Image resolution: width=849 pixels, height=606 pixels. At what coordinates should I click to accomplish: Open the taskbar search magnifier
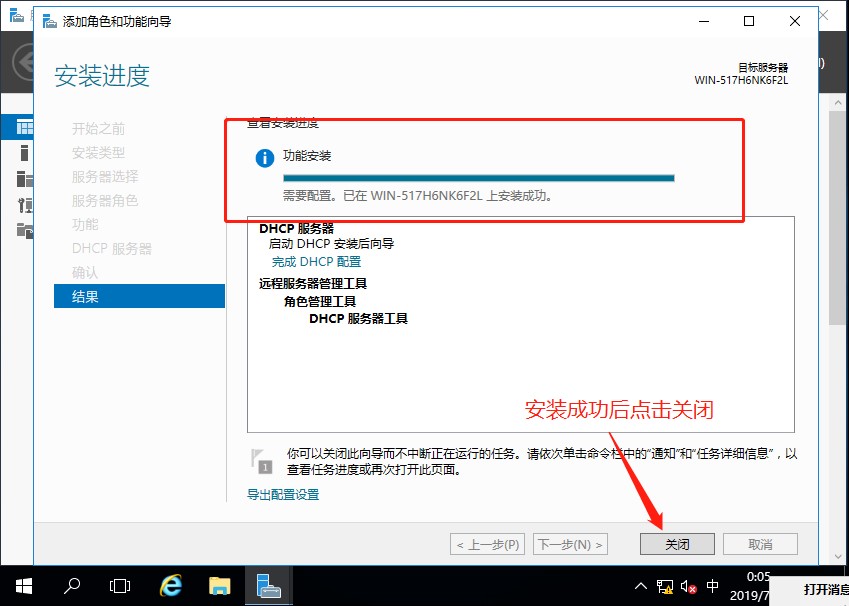(x=71, y=585)
